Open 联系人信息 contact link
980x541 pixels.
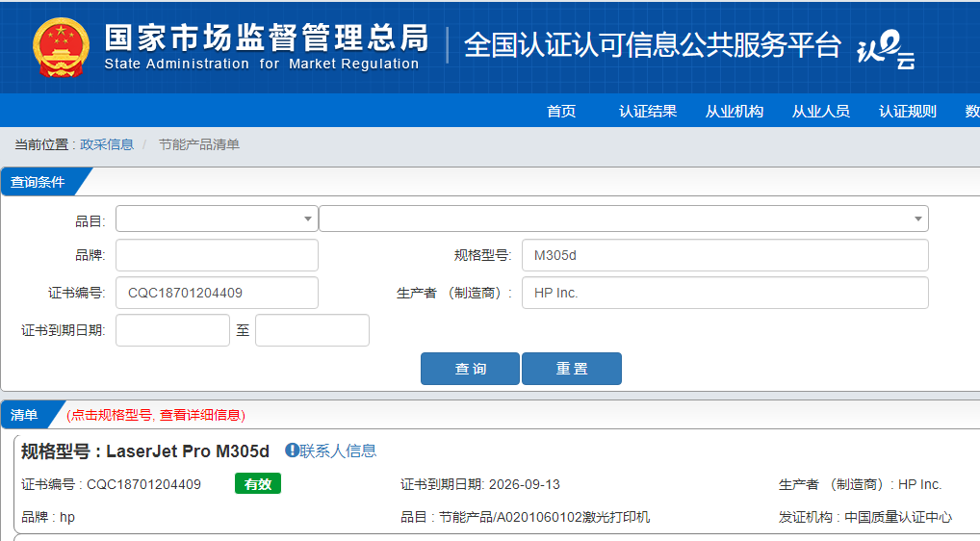click(338, 451)
